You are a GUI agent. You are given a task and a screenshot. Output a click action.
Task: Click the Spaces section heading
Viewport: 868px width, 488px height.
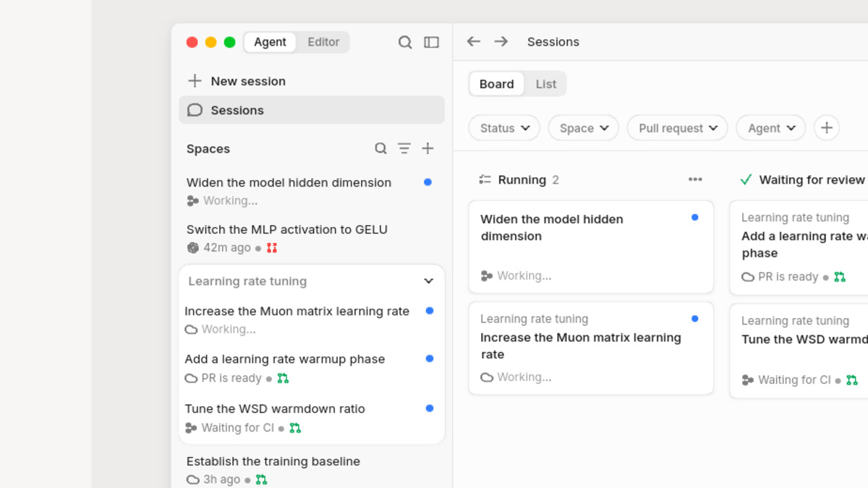pos(208,148)
